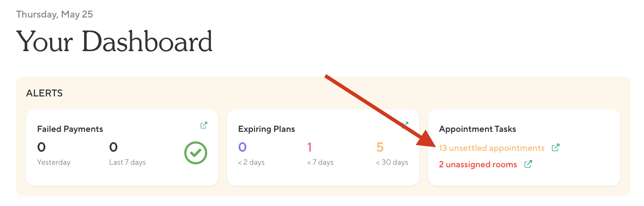Click failed payments count for Yesterday
644x206 pixels.
[41, 147]
